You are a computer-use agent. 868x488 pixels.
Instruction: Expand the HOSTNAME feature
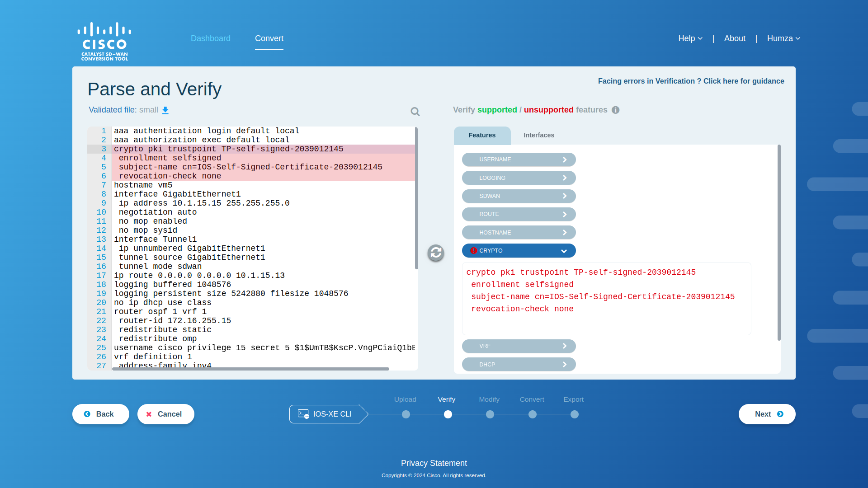coord(519,233)
